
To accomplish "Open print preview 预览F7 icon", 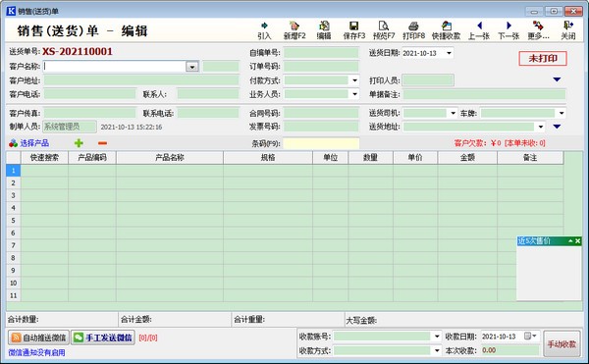I will point(384,30).
